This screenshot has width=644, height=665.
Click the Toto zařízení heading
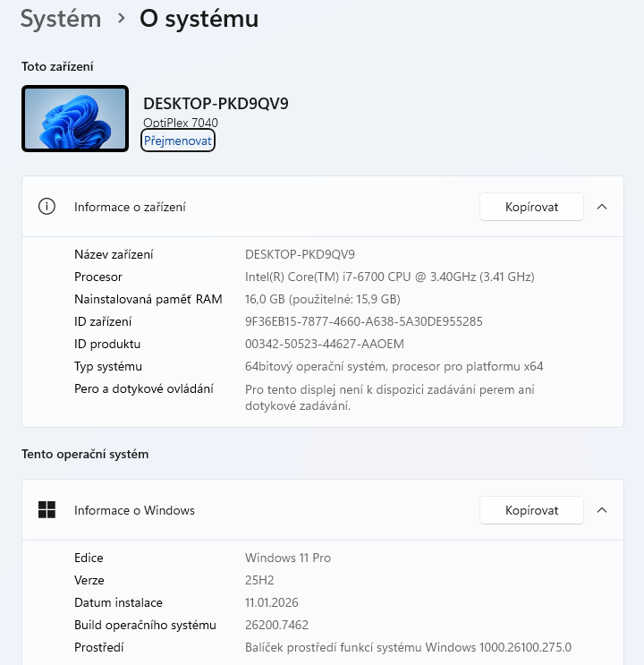57,66
